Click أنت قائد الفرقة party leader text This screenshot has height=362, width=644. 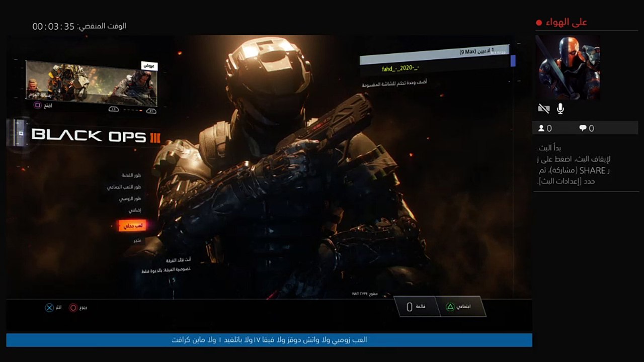tap(179, 260)
